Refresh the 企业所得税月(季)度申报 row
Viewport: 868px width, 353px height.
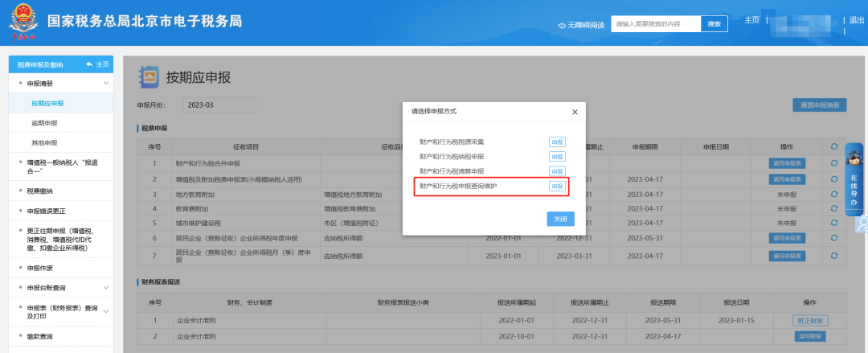click(834, 256)
